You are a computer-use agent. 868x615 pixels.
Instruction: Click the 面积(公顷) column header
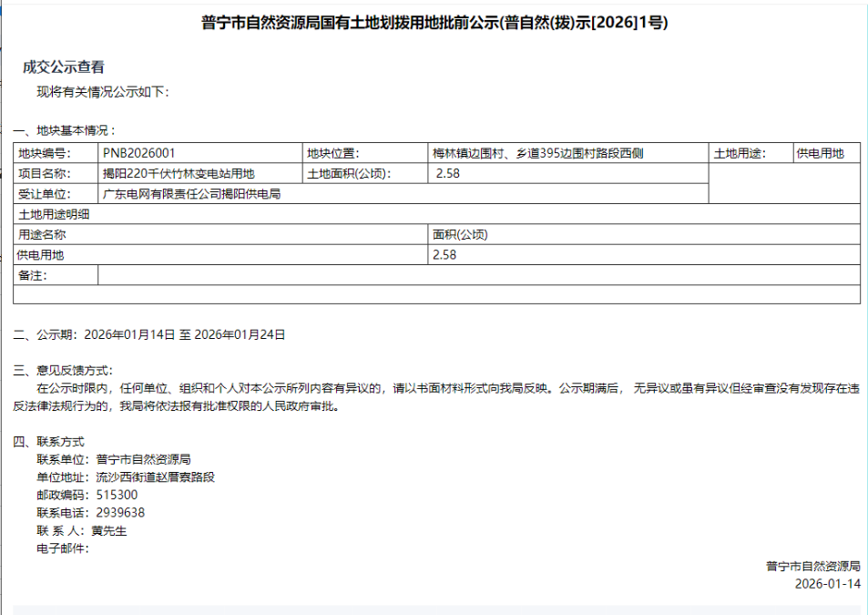click(461, 235)
